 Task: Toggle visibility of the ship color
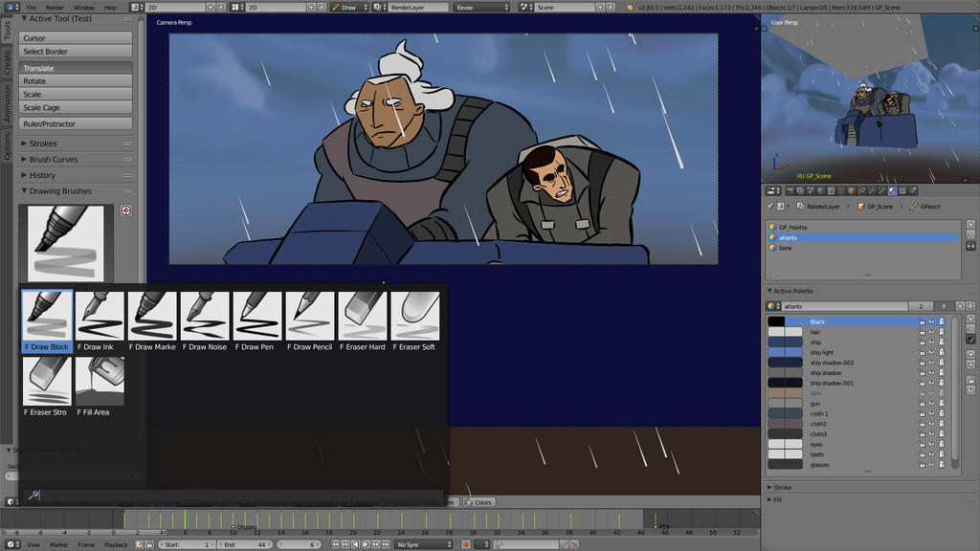click(x=931, y=342)
